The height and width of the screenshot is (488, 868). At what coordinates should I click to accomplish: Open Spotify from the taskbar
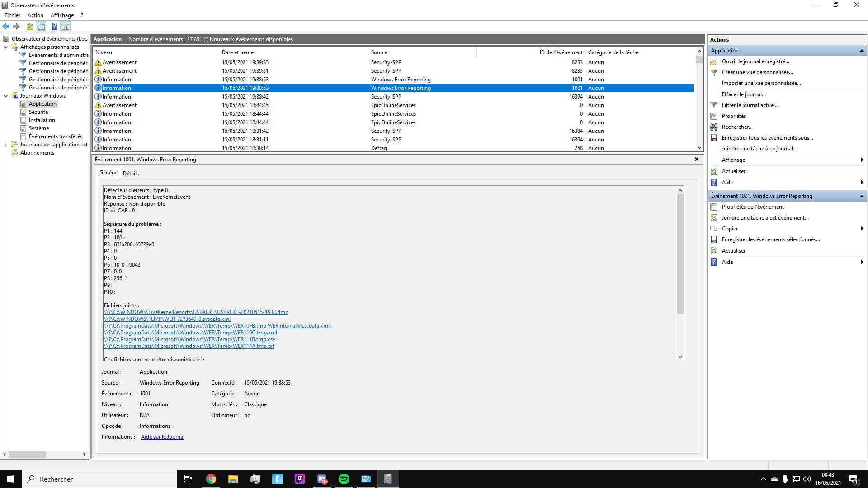click(x=344, y=479)
